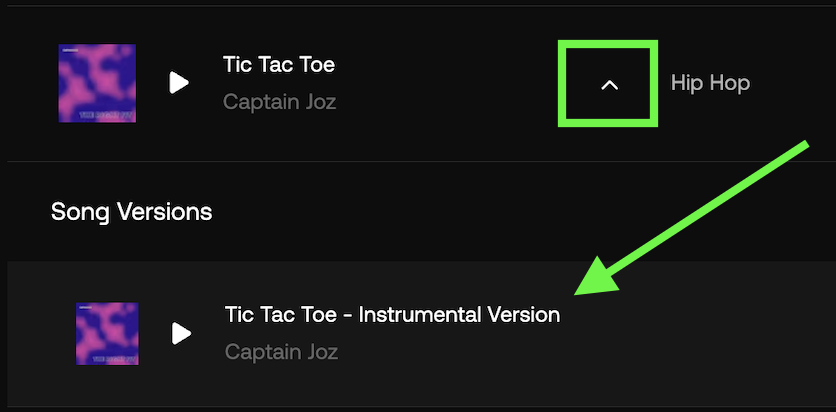This screenshot has height=412, width=836.
Task: Open the Instrumental Version album artwork
Action: pyautogui.click(x=107, y=334)
